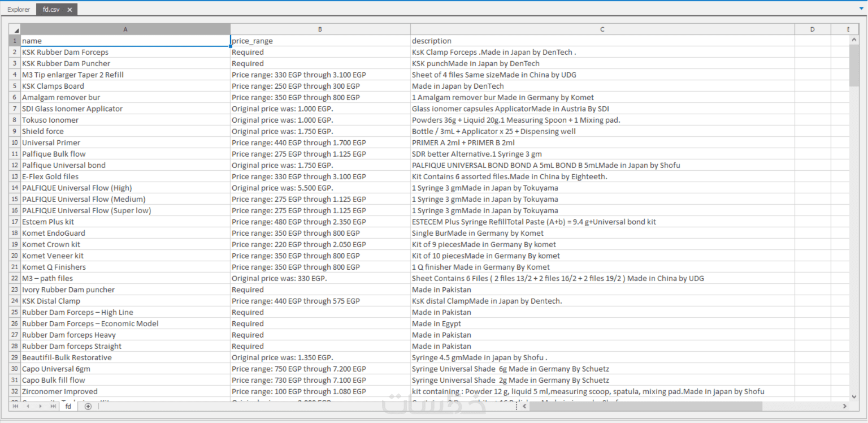This screenshot has height=423, width=868.
Task: Select cell 'KSK Rubber Dam Puncher'
Action: point(125,63)
